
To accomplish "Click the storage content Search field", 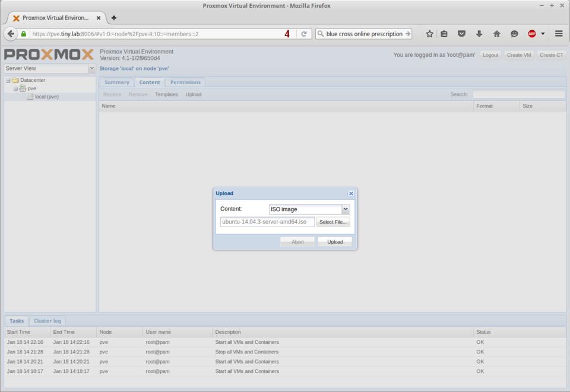I will click(x=518, y=94).
